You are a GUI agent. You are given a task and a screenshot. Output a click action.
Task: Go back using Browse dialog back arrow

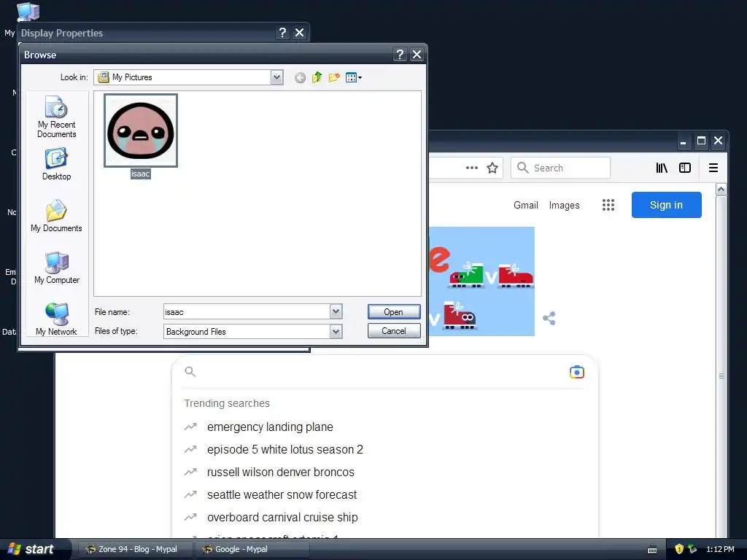pyautogui.click(x=300, y=77)
